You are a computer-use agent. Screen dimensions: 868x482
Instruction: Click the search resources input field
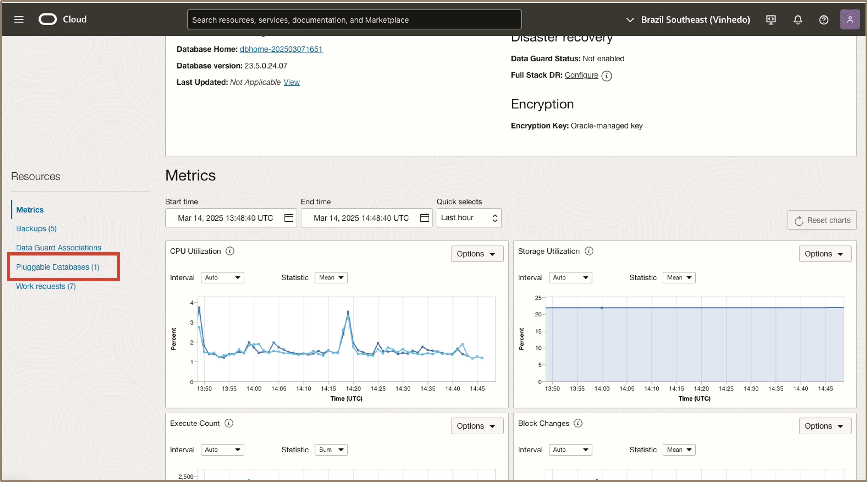[354, 20]
